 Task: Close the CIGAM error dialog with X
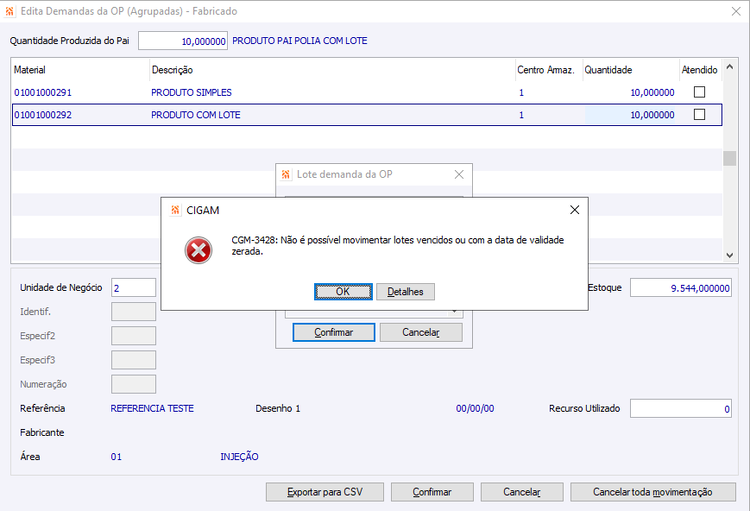[x=574, y=210]
